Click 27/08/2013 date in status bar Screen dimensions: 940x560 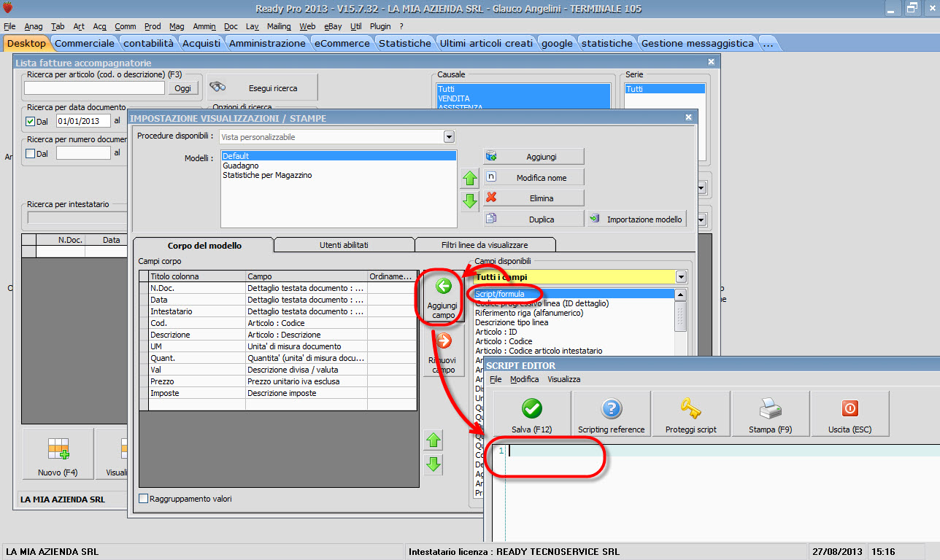point(836,552)
